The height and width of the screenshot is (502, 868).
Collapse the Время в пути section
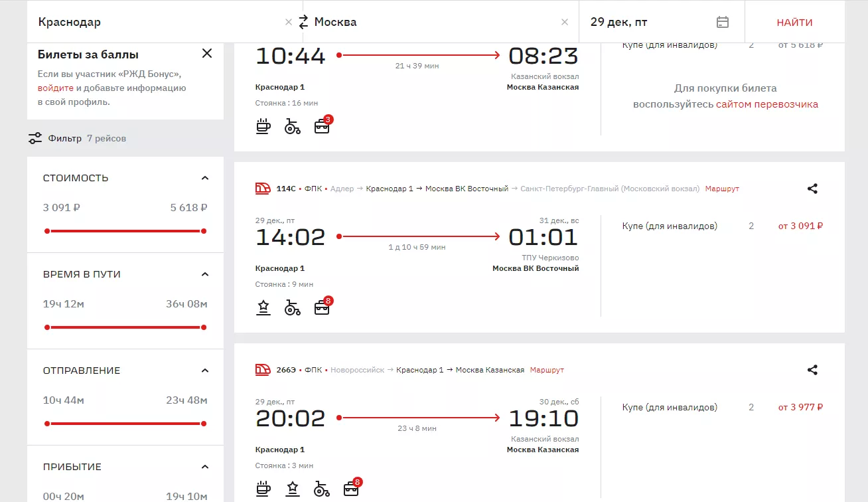click(x=205, y=274)
